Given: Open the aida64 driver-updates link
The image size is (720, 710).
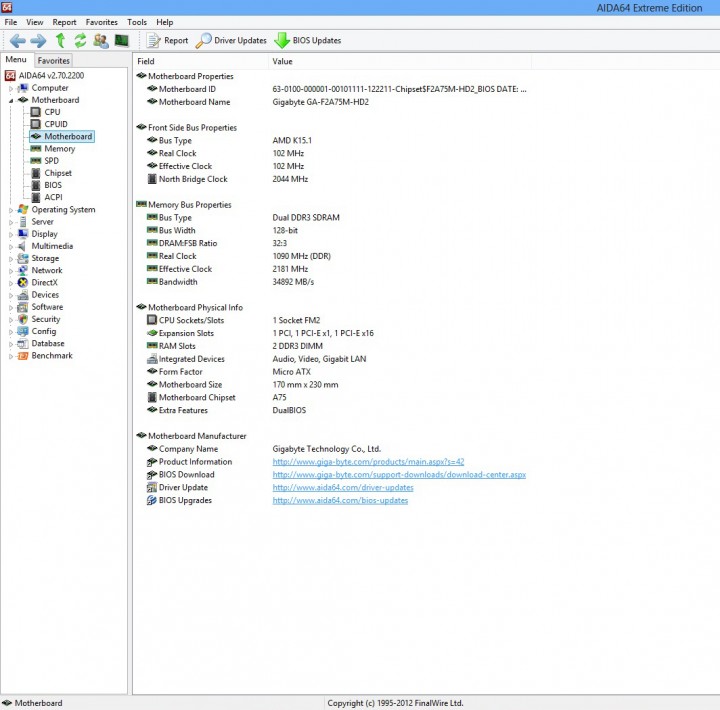Looking at the screenshot, I should [343, 487].
